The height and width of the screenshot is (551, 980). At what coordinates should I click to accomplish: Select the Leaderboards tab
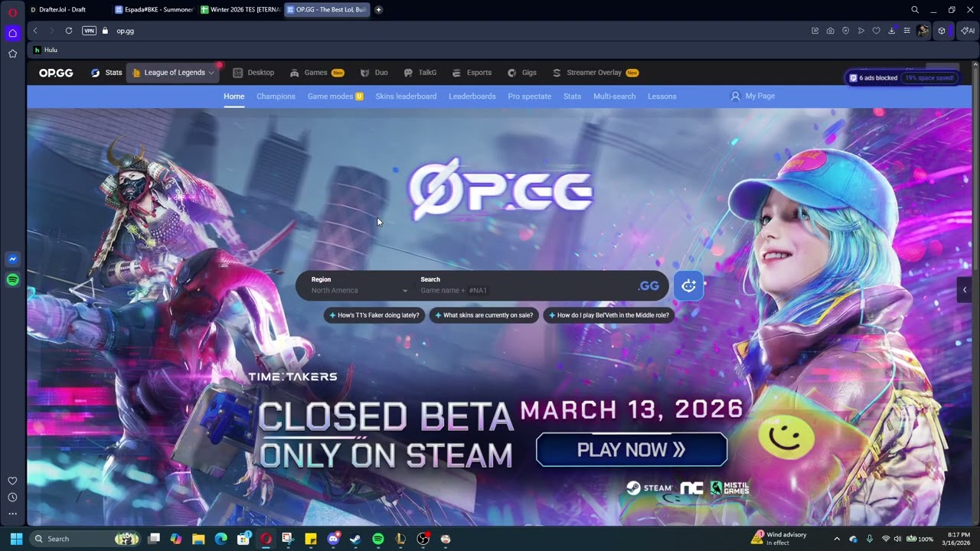[472, 96]
